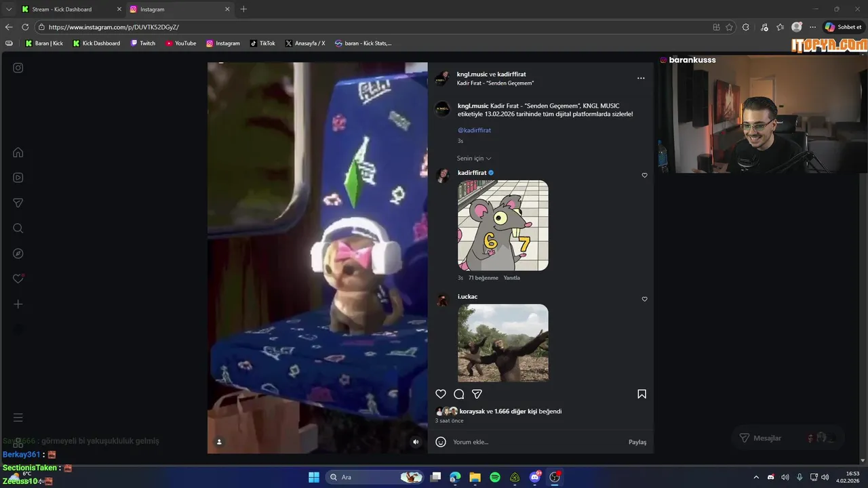Click comment bubble icon under post
The width and height of the screenshot is (868, 488).
(x=459, y=394)
